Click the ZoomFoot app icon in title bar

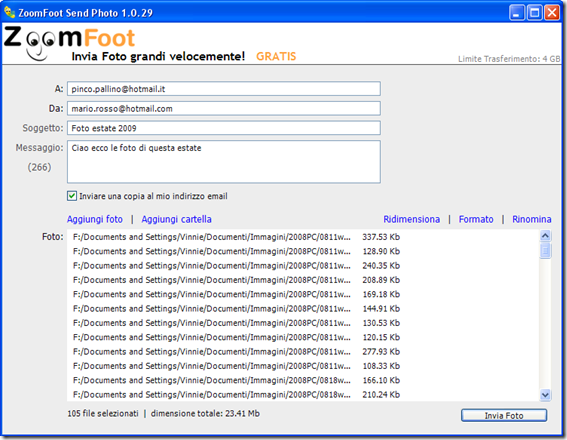pyautogui.click(x=9, y=12)
